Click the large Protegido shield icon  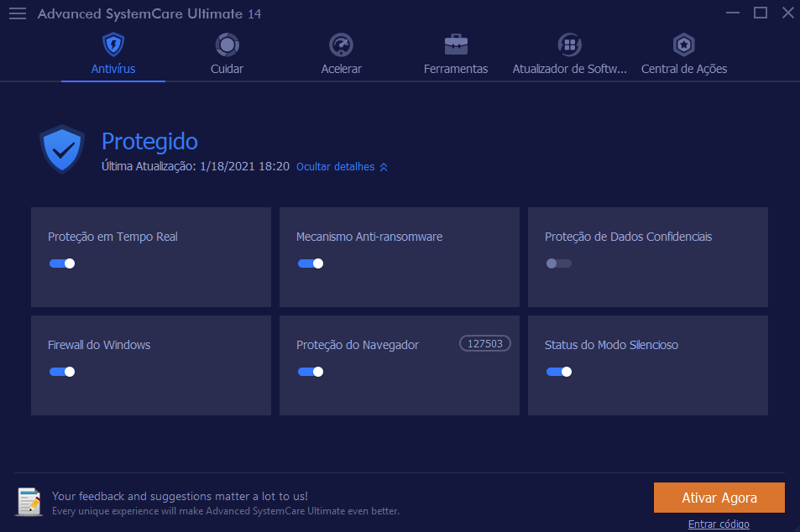62,149
